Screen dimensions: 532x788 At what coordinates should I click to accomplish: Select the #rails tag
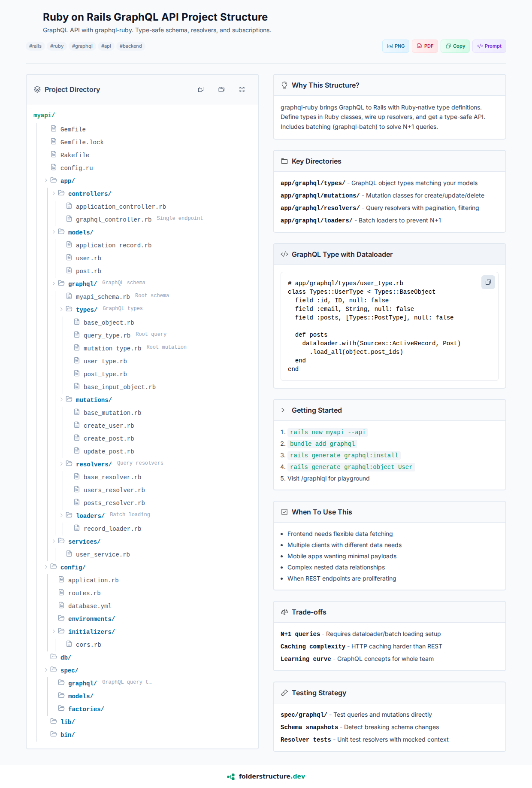click(35, 46)
